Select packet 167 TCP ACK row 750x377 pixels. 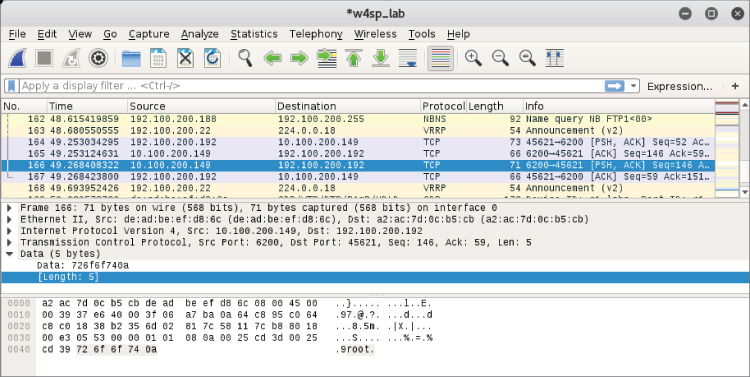click(358, 177)
